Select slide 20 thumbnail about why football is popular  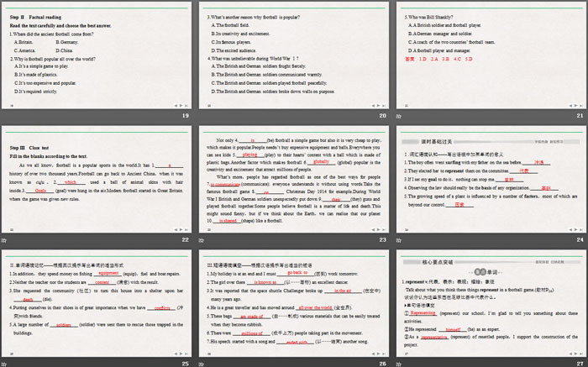(294, 55)
